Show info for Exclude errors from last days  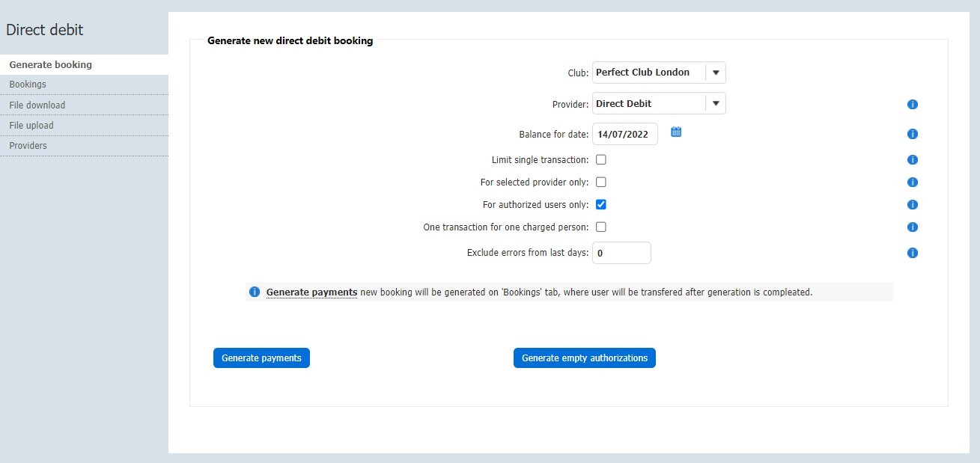(x=912, y=253)
